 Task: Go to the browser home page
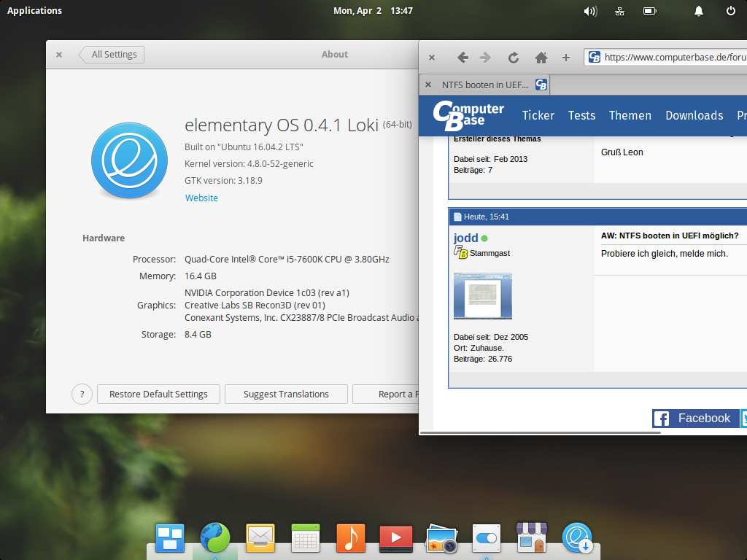541,58
